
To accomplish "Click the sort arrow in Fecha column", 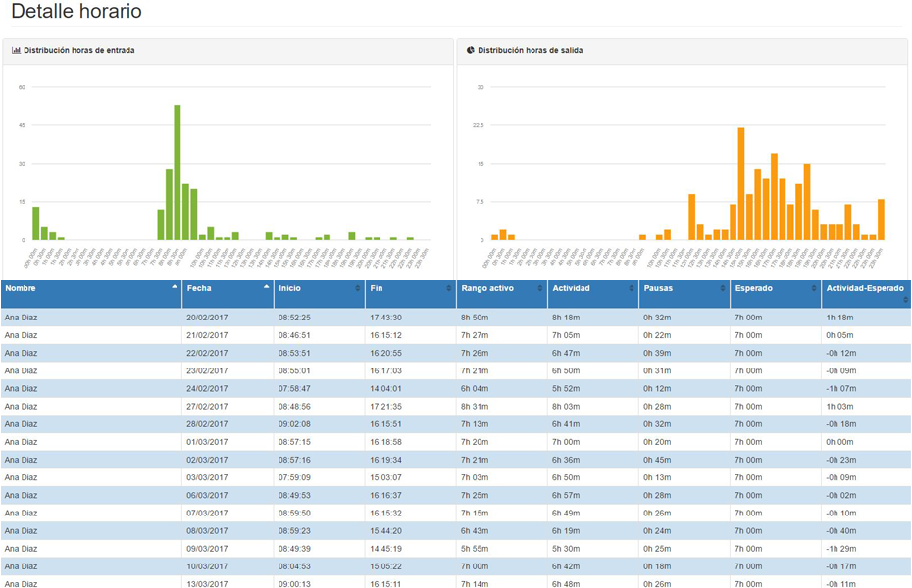I will click(266, 288).
